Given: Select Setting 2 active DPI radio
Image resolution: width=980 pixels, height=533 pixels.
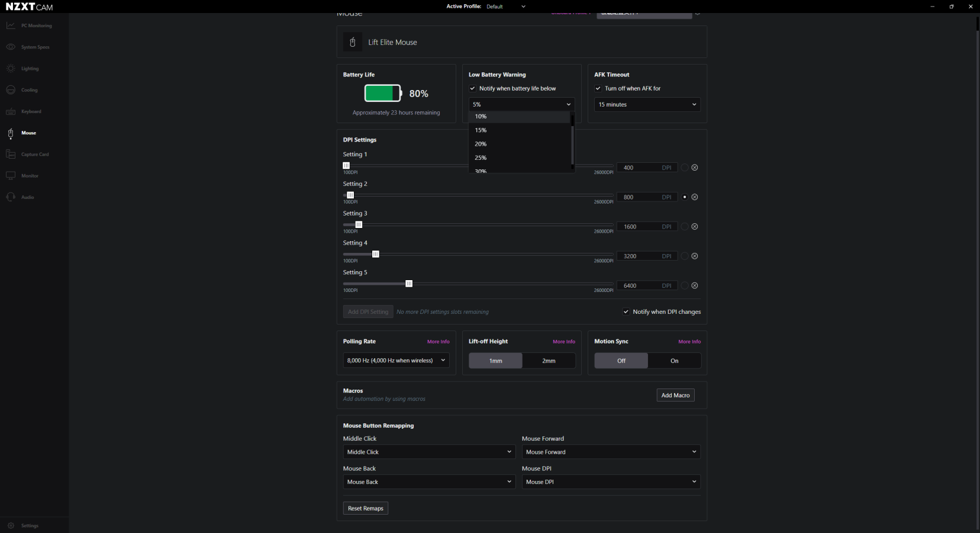Looking at the screenshot, I should point(685,197).
